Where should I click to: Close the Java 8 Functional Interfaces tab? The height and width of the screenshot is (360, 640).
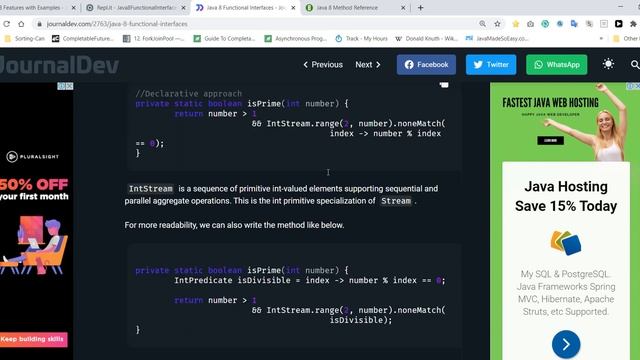pos(293,8)
